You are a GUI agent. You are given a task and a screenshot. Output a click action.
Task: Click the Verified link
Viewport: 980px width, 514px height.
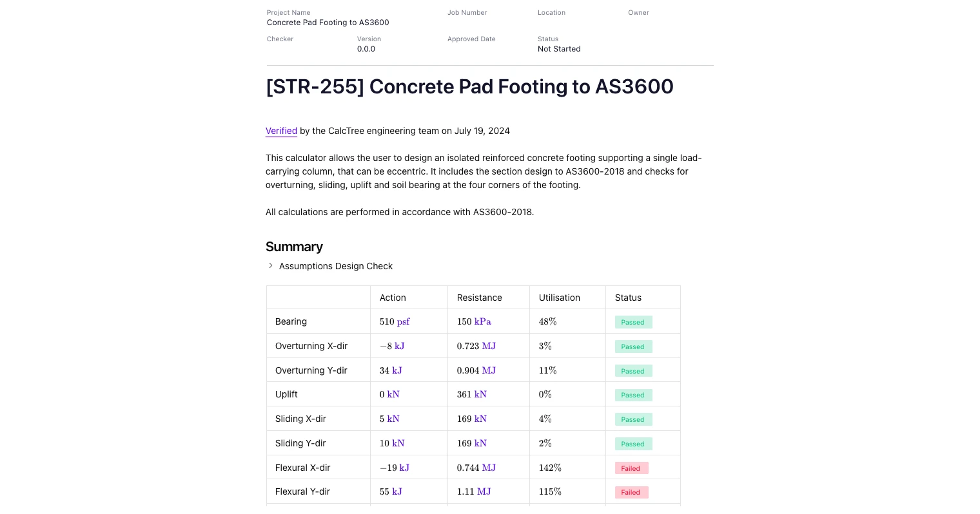click(281, 131)
